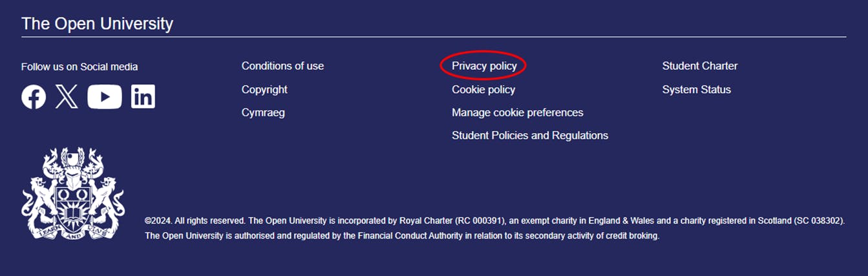Open the circled Privacy policy link
The height and width of the screenshot is (276, 868).
(x=484, y=66)
